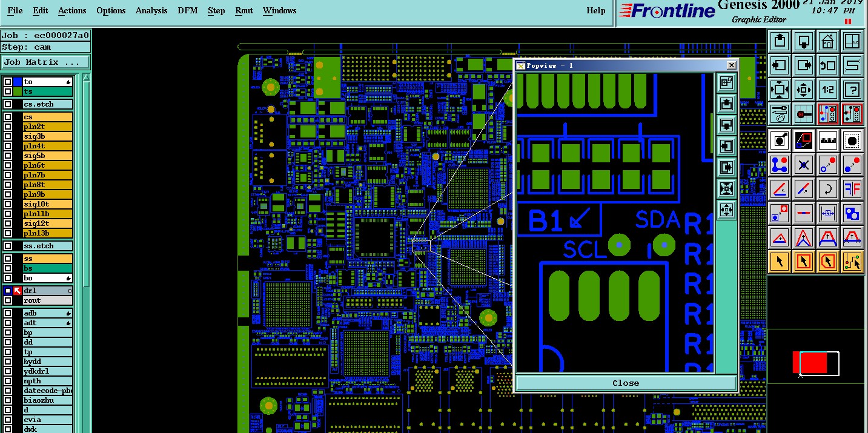
Task: Click the question mark help icon
Action: (x=852, y=90)
